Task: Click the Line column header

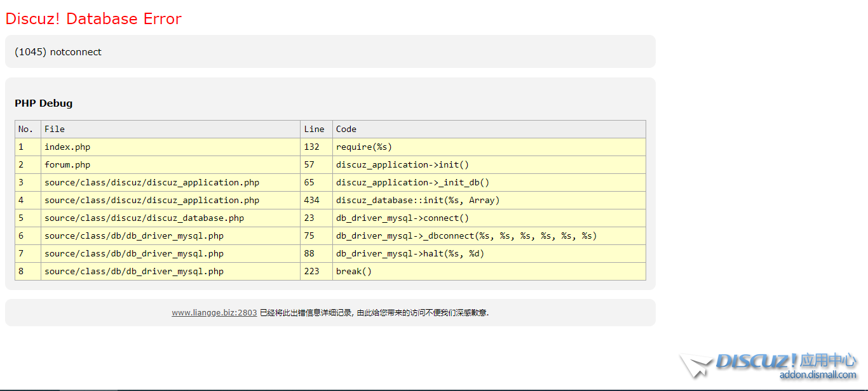Action: click(314, 129)
